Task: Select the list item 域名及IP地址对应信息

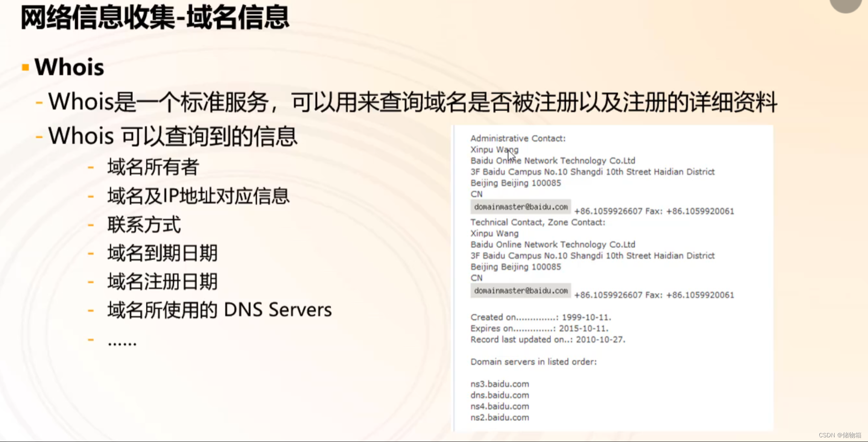Action: coord(199,196)
